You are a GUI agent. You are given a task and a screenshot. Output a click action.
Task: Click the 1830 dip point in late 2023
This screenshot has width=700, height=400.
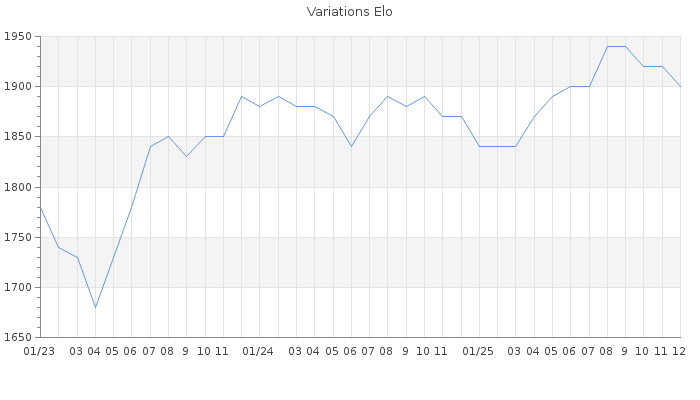tap(186, 157)
